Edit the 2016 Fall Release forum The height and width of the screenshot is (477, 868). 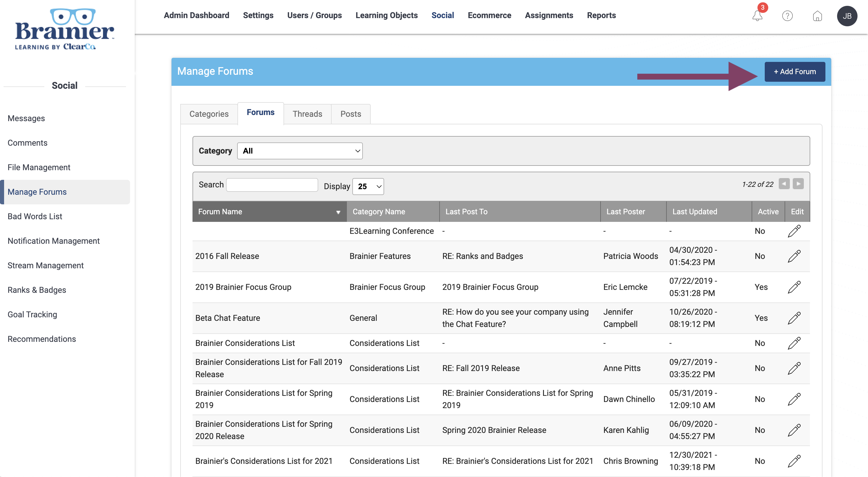794,256
